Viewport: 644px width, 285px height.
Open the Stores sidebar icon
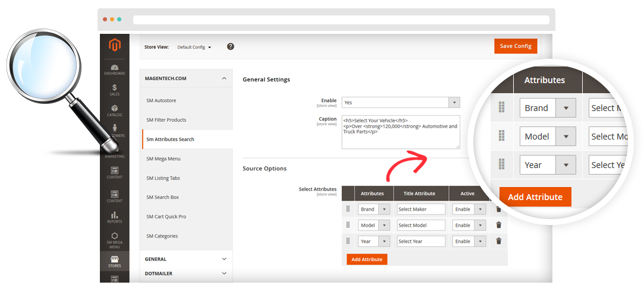pyautogui.click(x=115, y=261)
